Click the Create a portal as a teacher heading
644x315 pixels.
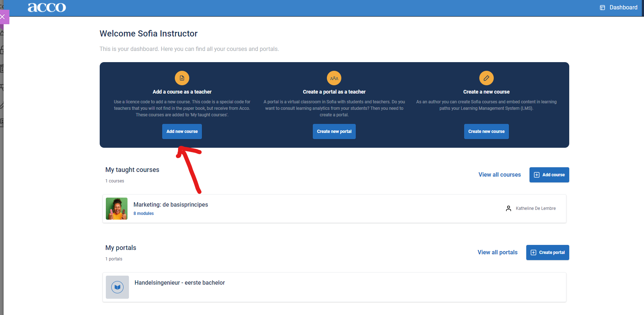(x=334, y=92)
